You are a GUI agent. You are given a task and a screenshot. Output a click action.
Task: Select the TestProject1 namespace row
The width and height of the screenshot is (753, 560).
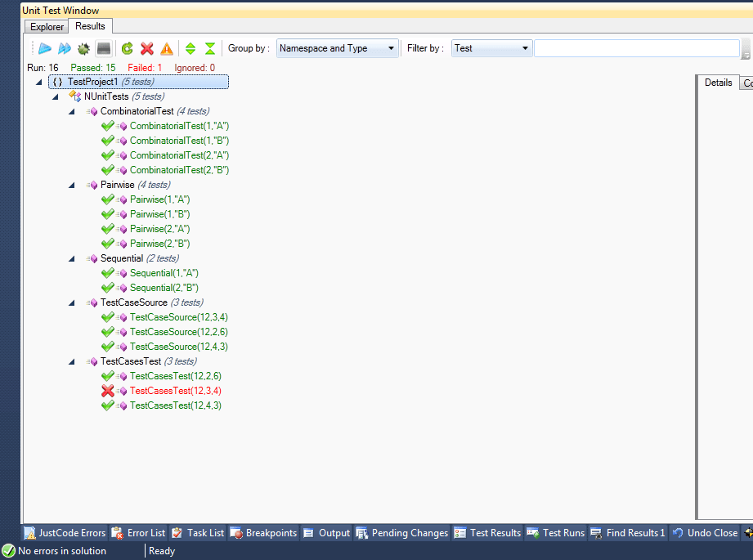coord(138,82)
